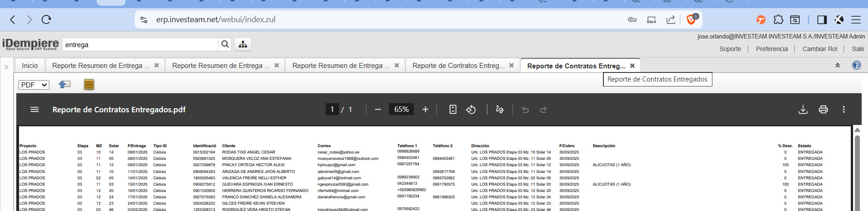Open the PDF viewer sidebar menu
Screen dimensions: 868x211
(x=34, y=110)
